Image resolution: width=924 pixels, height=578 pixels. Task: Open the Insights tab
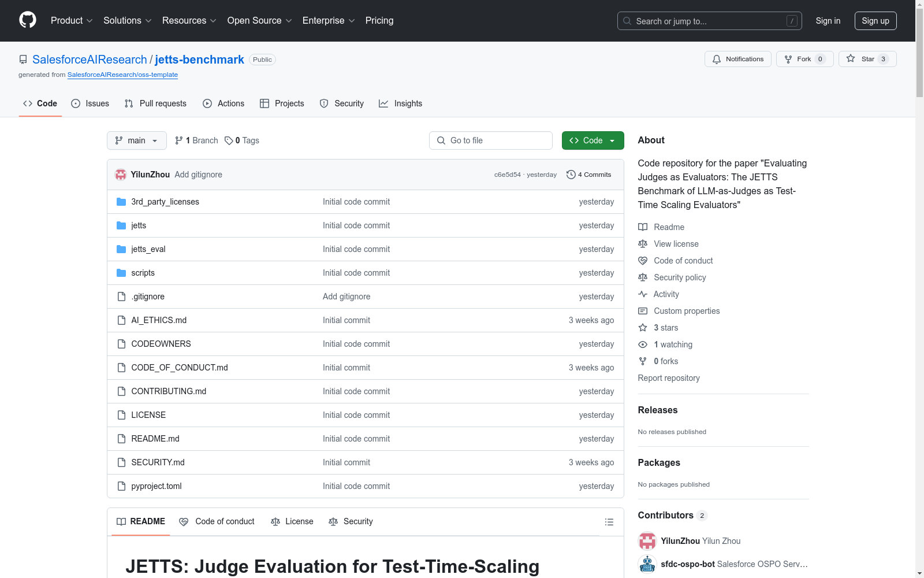(401, 103)
